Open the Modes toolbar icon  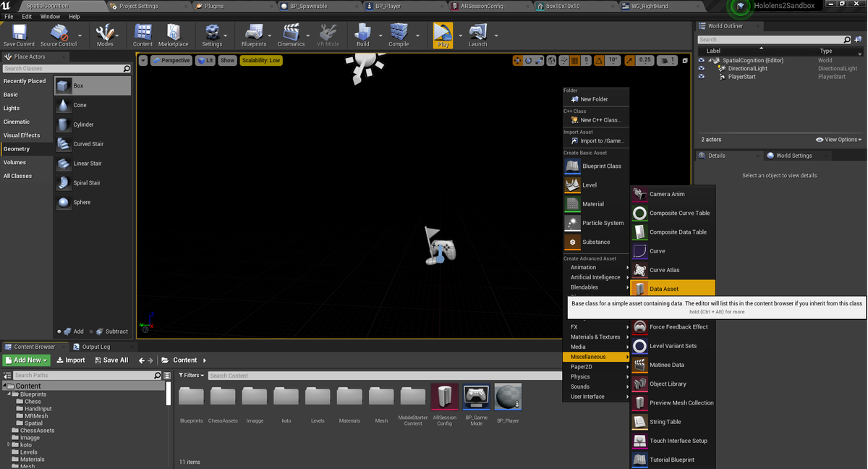pyautogui.click(x=105, y=34)
